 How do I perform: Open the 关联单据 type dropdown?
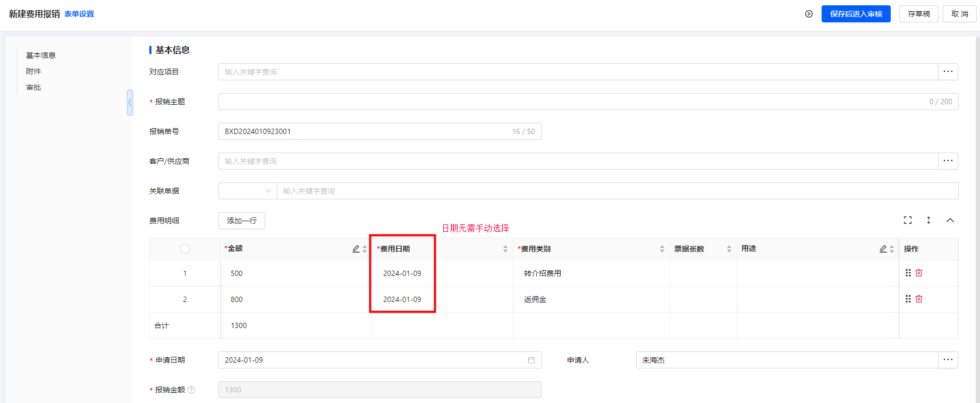coord(248,191)
